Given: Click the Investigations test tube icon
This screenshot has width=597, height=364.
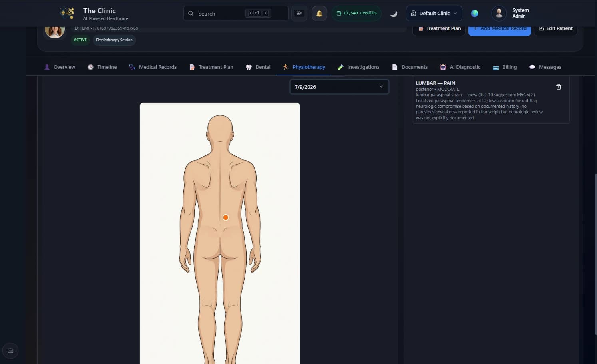Looking at the screenshot, I should click(340, 67).
